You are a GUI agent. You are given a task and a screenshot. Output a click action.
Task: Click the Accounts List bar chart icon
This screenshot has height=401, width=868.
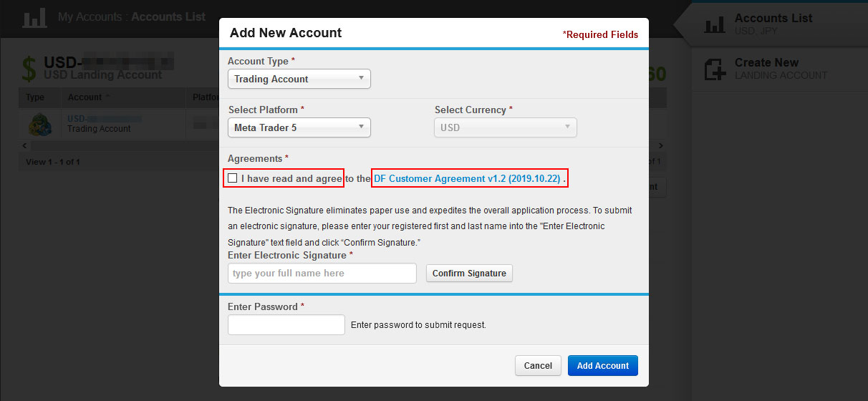point(715,24)
